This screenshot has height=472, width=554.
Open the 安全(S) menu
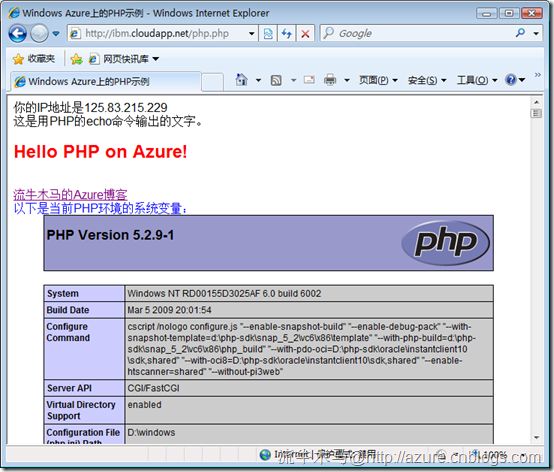click(427, 80)
